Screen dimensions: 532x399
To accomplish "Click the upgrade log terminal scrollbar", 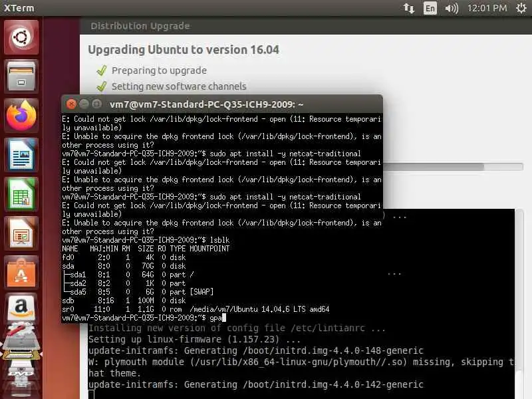I will click(519, 304).
